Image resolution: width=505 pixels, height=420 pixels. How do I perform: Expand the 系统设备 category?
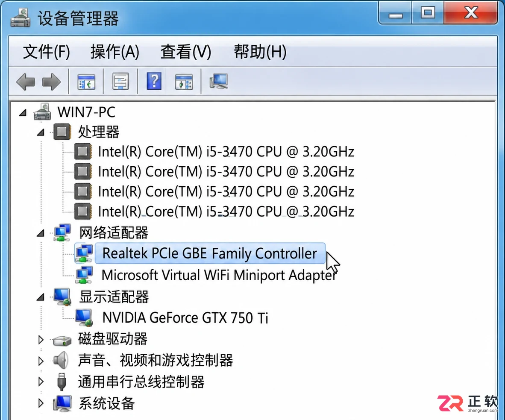point(41,403)
